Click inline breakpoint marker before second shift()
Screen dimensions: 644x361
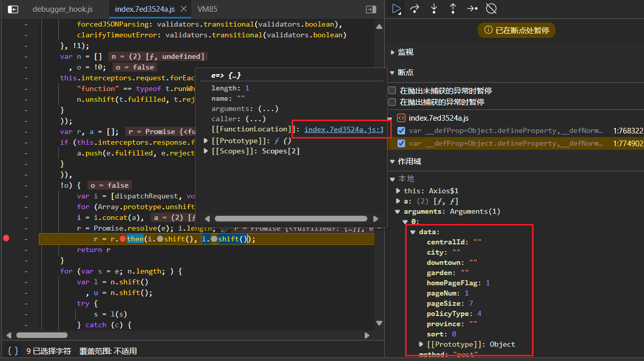point(214,239)
